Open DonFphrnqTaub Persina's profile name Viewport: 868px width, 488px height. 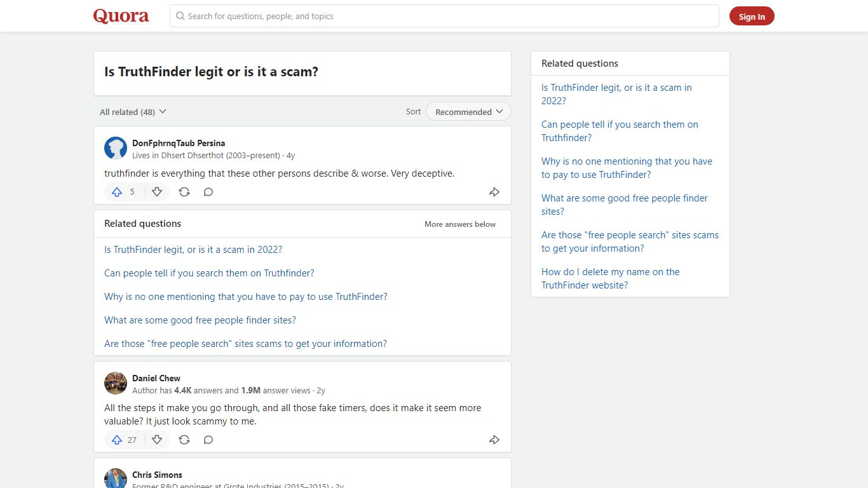coord(179,143)
